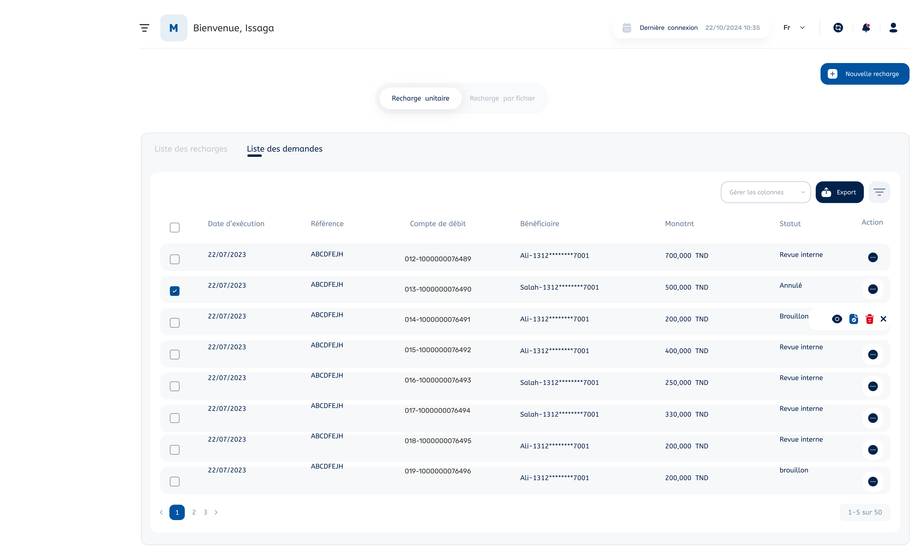Click the Export button
924x560 pixels.
tap(840, 192)
